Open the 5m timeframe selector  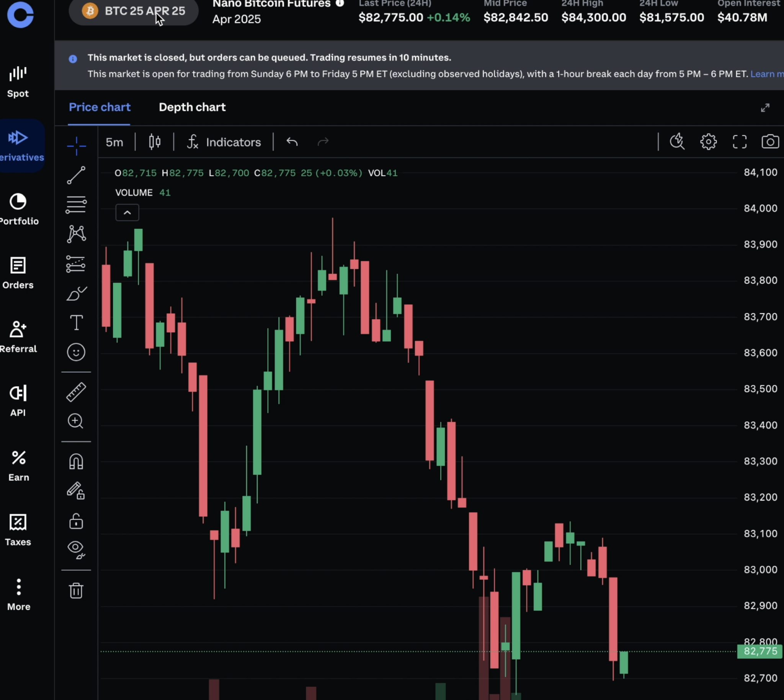point(114,142)
